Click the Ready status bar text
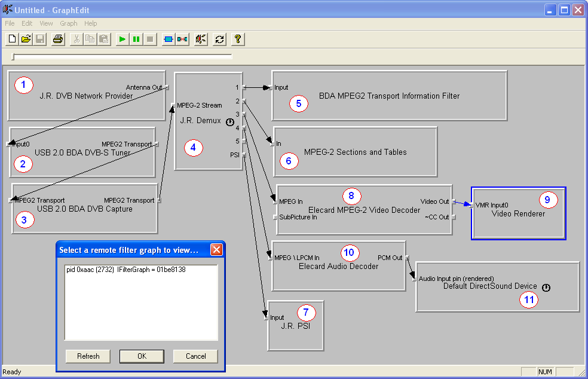Viewport: 588px width, 379px height. tap(11, 372)
